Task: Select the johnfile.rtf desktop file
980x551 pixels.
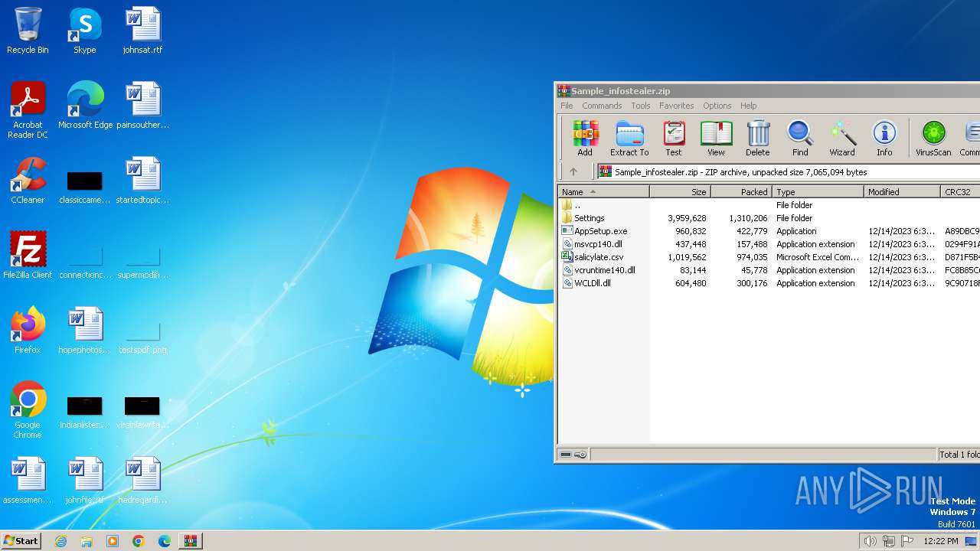Action: pyautogui.click(x=85, y=481)
